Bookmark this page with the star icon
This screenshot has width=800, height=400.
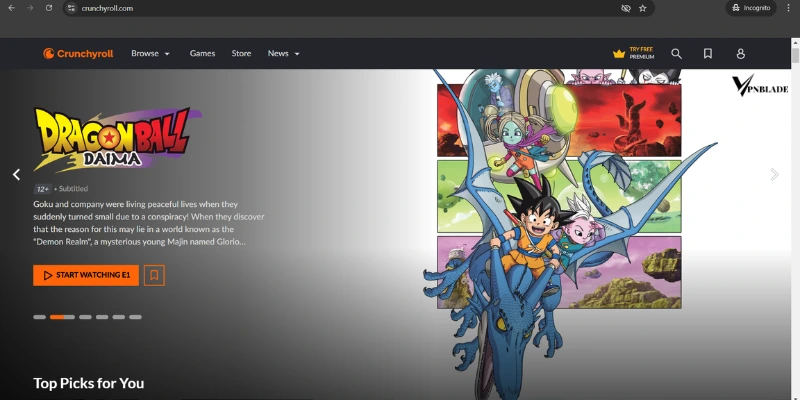pyautogui.click(x=643, y=8)
